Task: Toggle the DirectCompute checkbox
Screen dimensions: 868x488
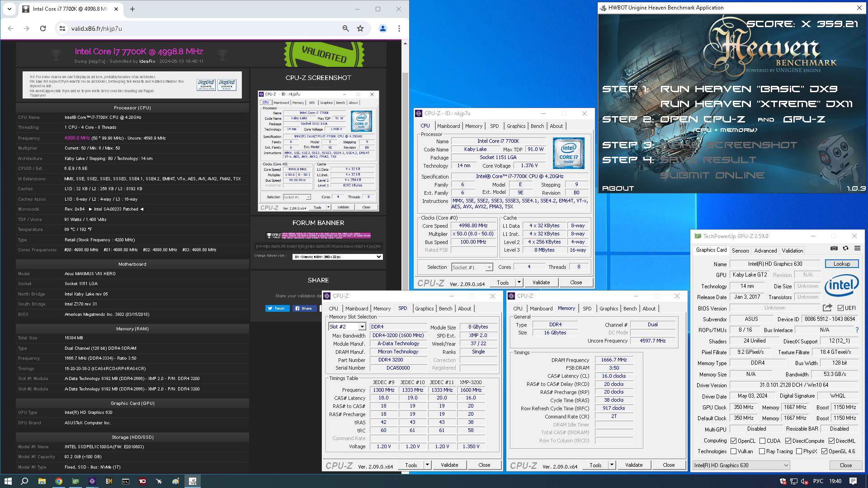Action: point(788,441)
